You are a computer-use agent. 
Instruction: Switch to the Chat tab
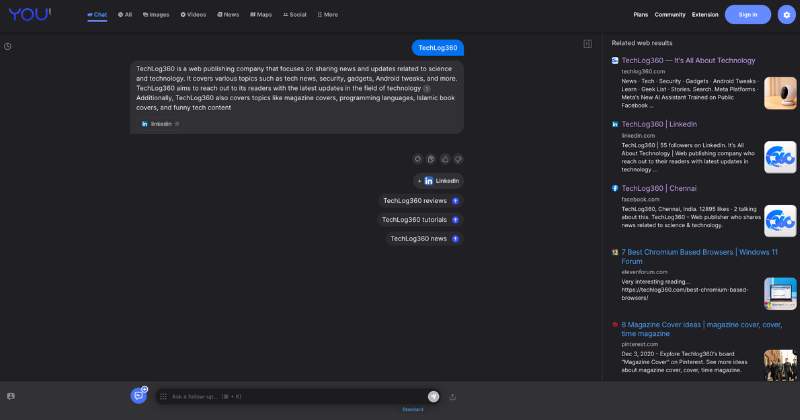coord(97,15)
